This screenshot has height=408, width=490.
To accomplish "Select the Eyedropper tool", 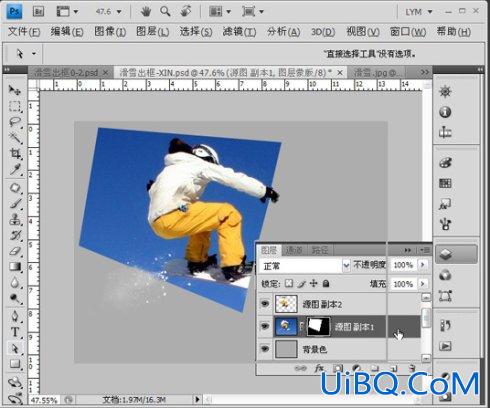I will 15,169.
